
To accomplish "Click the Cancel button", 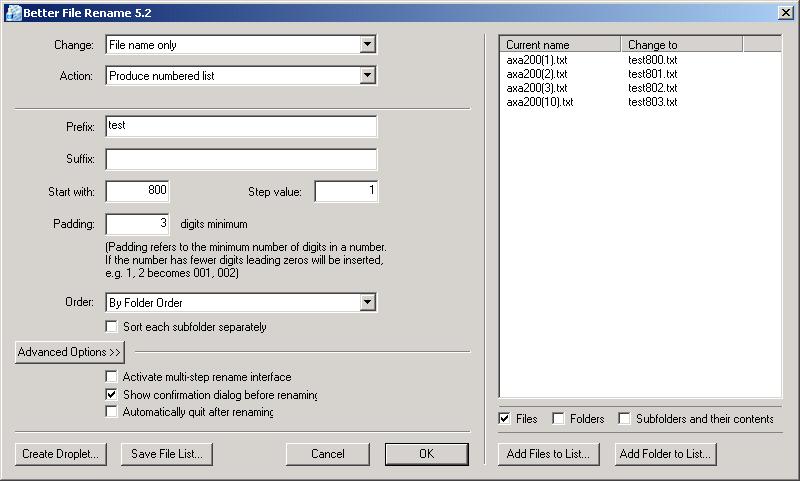I will click(x=328, y=454).
